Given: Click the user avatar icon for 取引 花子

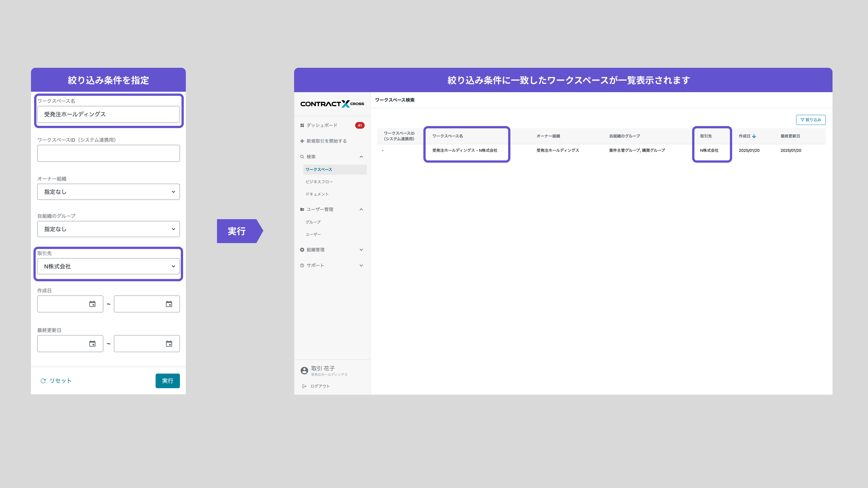Looking at the screenshot, I should (304, 371).
